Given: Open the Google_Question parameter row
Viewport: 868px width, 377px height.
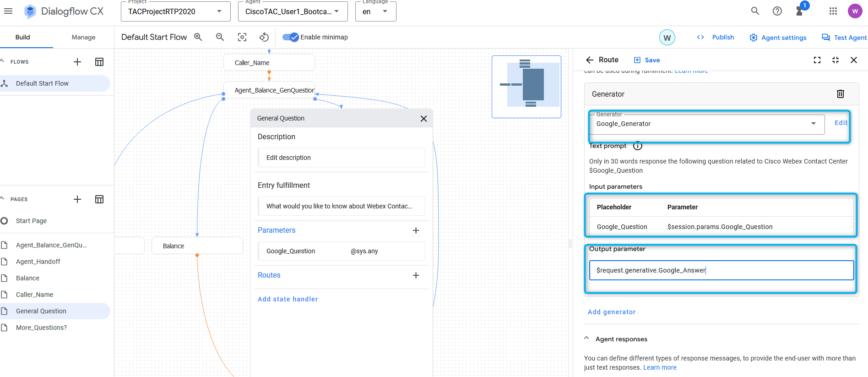Looking at the screenshot, I should coord(342,251).
